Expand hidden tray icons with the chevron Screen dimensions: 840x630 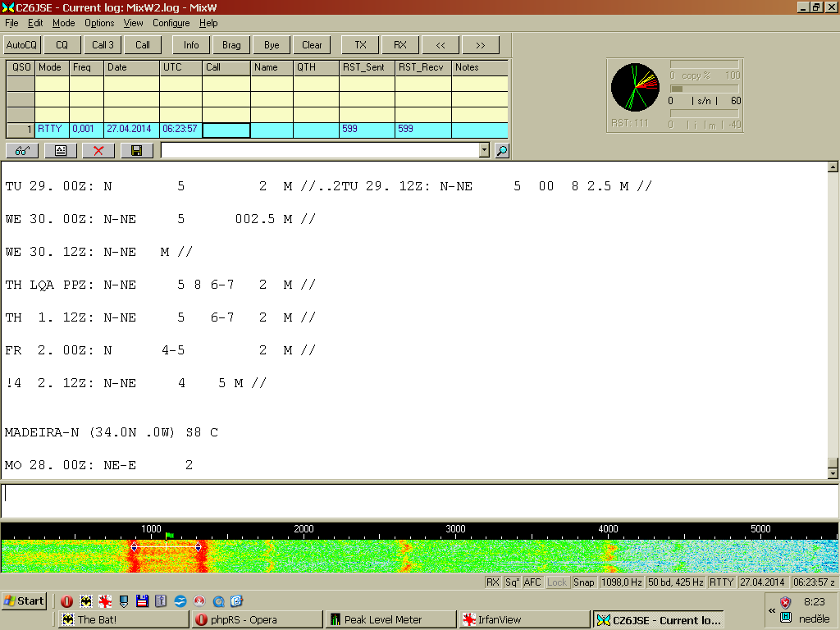[772, 610]
